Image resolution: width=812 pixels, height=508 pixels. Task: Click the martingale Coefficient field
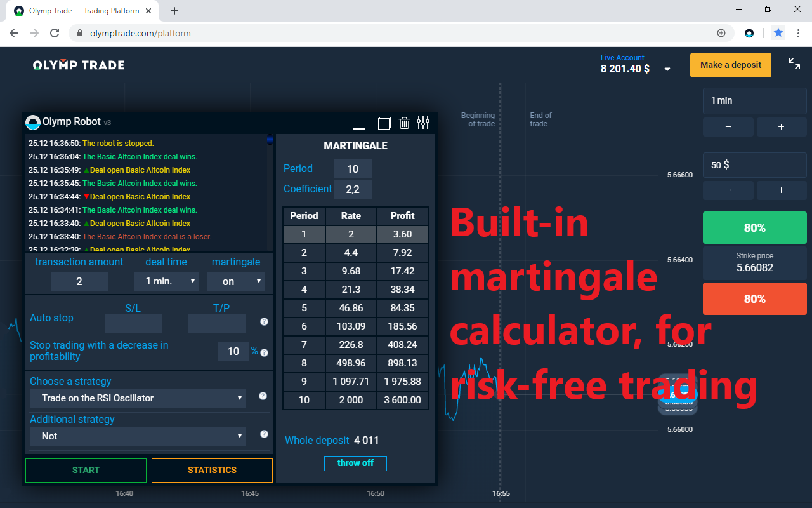pyautogui.click(x=353, y=189)
